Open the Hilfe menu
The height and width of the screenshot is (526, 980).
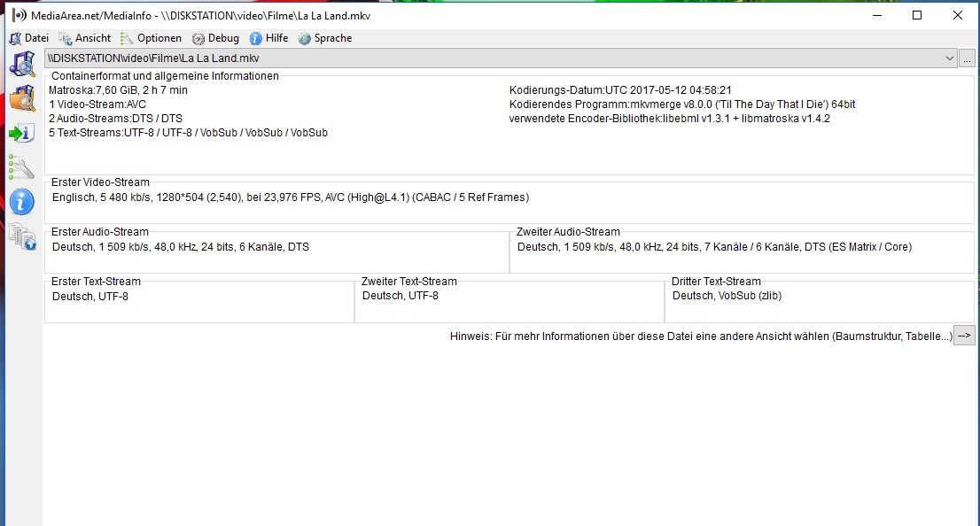pyautogui.click(x=268, y=38)
